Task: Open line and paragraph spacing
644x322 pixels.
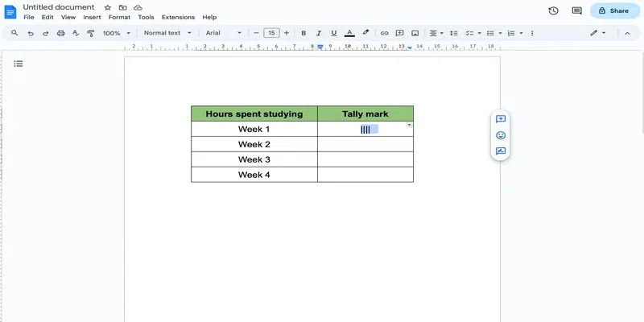Action: [x=453, y=33]
